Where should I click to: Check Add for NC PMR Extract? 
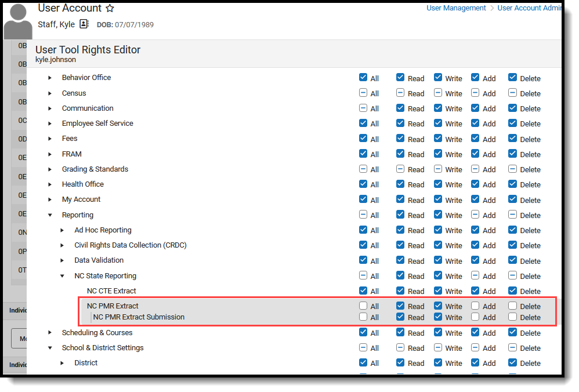point(475,306)
